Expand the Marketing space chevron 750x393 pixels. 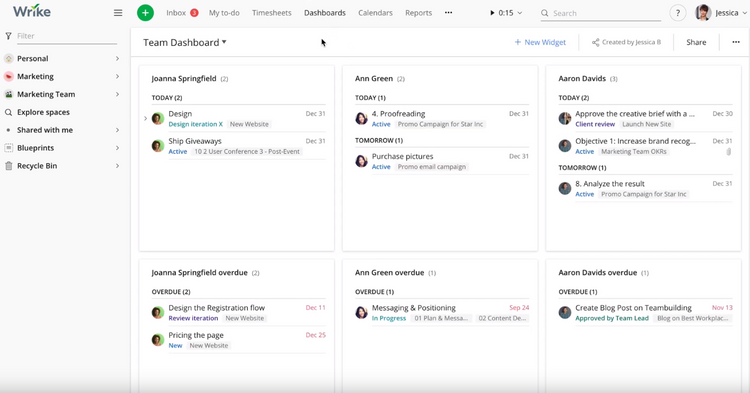[117, 76]
